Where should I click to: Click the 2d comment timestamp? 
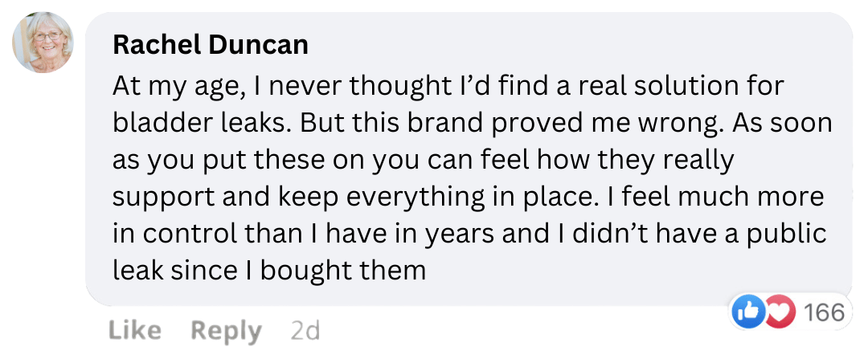pos(305,330)
